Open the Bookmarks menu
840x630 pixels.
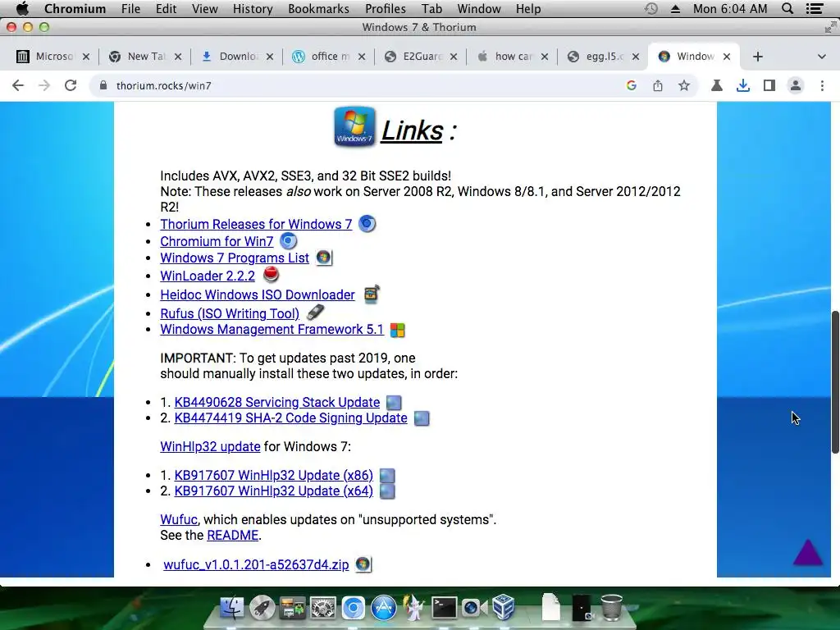click(x=318, y=9)
